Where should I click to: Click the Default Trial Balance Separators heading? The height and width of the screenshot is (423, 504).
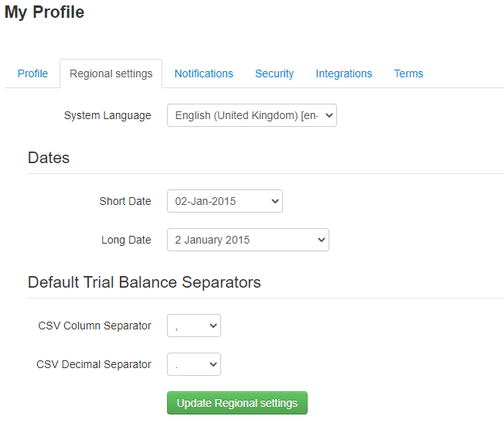point(144,282)
